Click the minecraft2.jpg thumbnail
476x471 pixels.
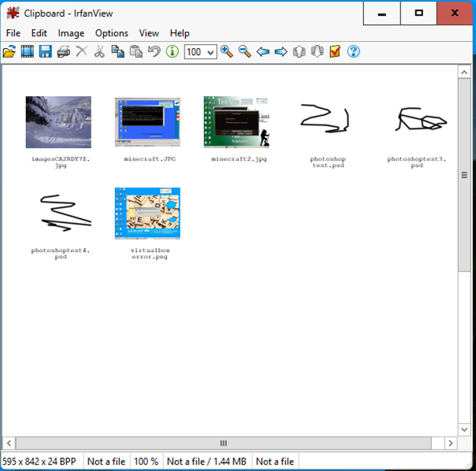[x=236, y=122]
